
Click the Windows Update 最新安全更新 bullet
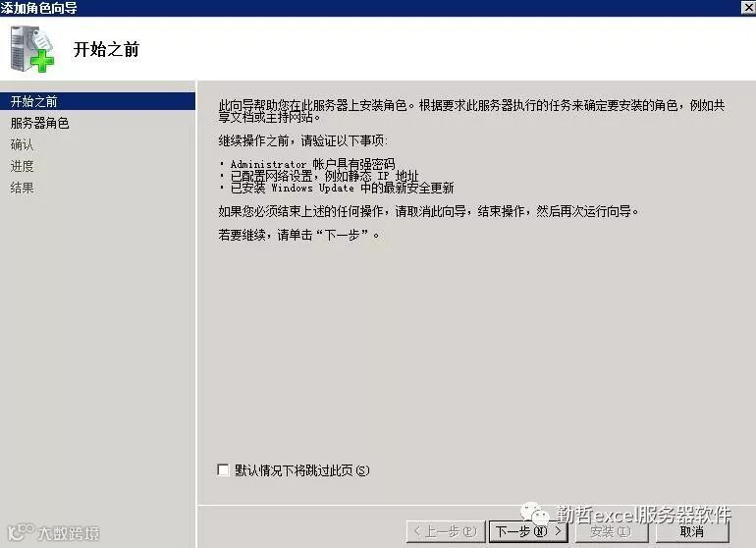(x=342, y=188)
